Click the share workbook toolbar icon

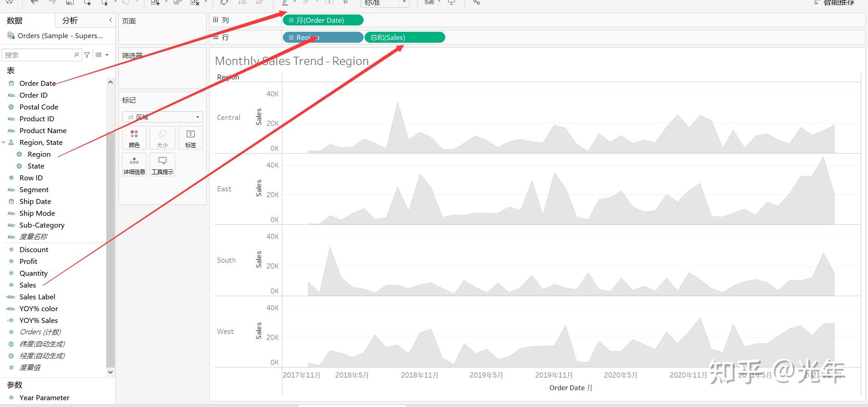476,2
